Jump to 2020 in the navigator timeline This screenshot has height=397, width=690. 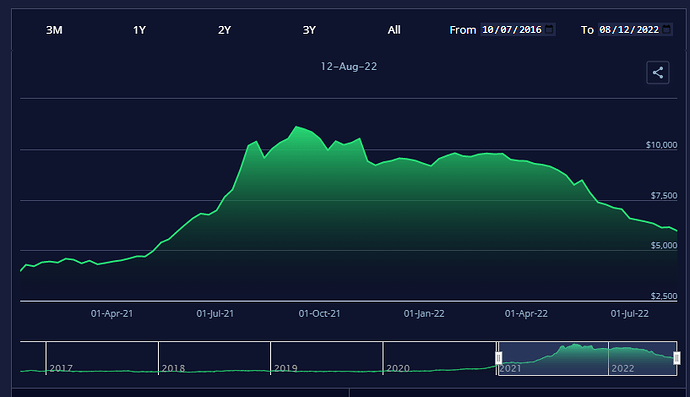tap(398, 368)
